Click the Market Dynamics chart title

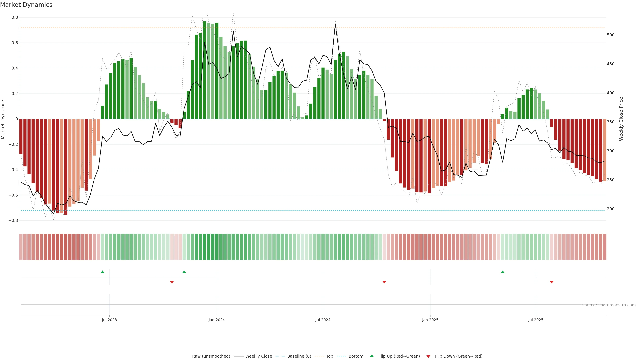point(26,5)
